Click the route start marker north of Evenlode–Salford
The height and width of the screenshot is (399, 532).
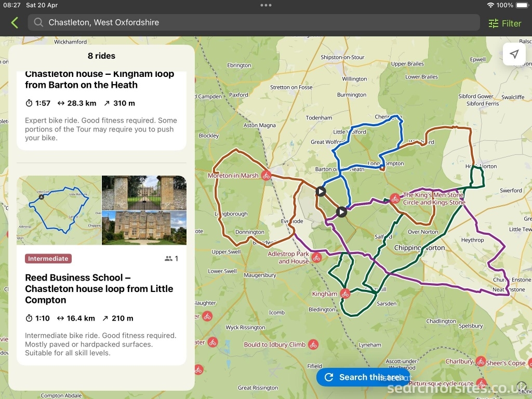(x=341, y=211)
